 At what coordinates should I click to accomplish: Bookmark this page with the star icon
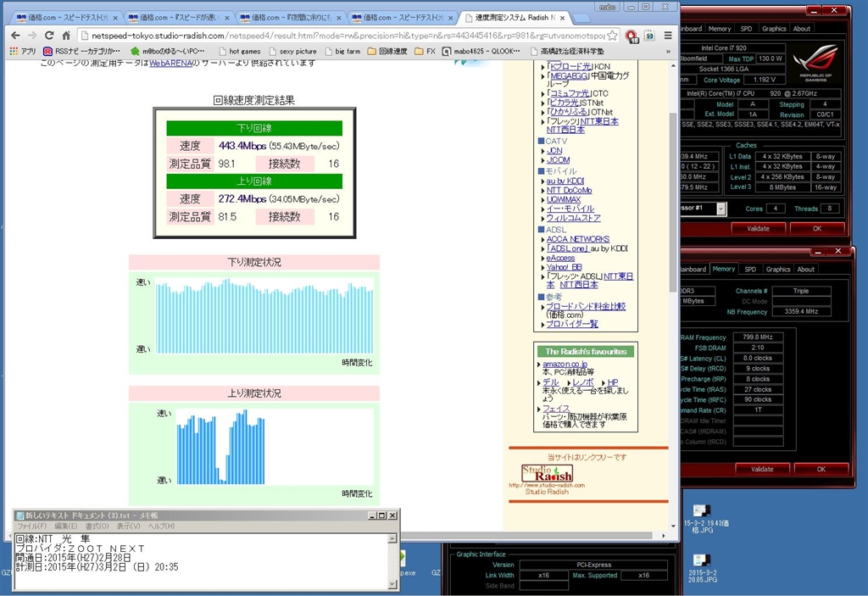[x=612, y=36]
